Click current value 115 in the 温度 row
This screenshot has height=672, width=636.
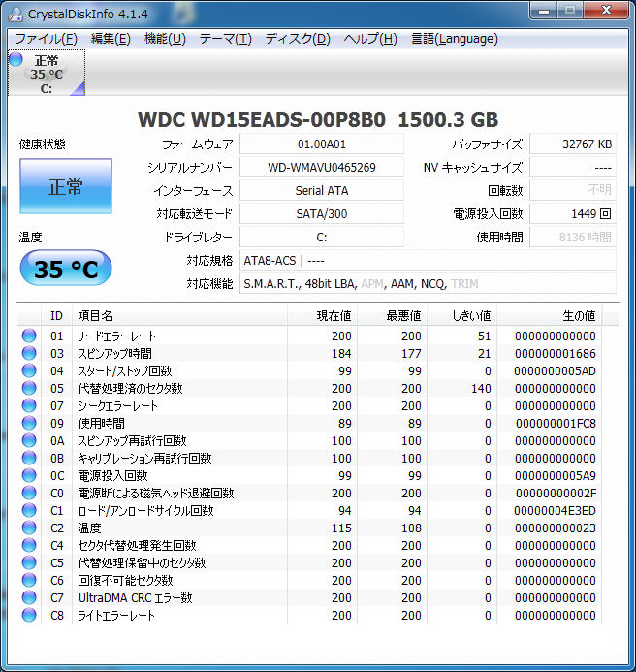tap(341, 528)
